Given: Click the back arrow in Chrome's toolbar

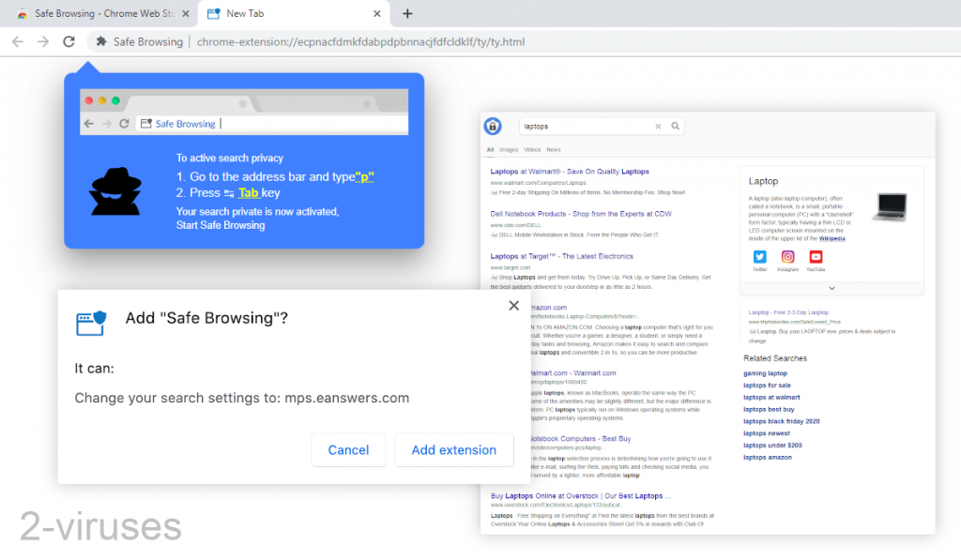Looking at the screenshot, I should pyautogui.click(x=17, y=41).
